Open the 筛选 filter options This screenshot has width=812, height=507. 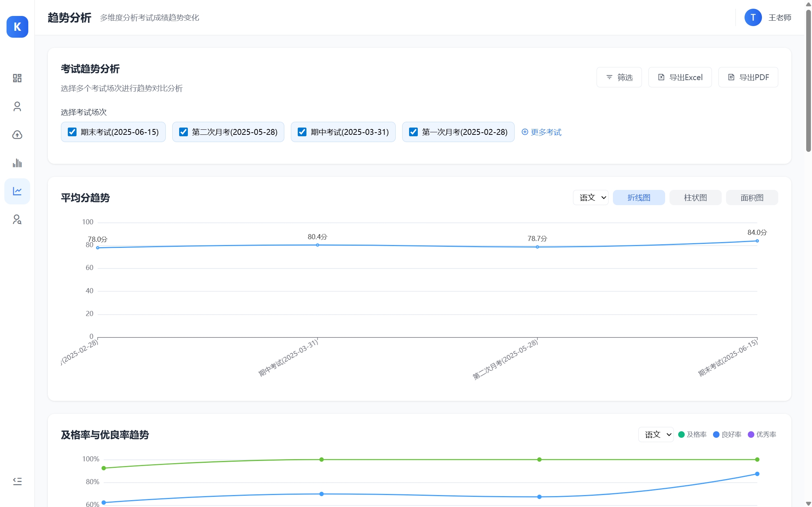[x=619, y=77]
